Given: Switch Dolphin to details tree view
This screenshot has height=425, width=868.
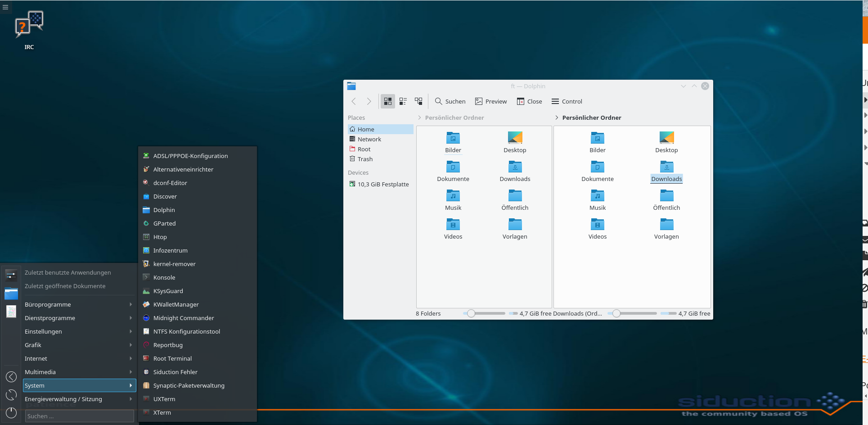Looking at the screenshot, I should (418, 101).
